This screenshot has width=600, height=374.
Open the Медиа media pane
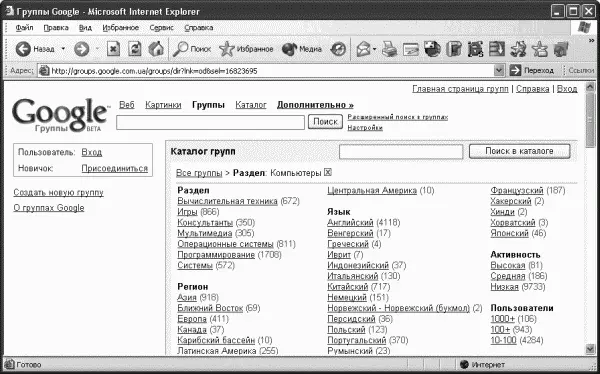(x=302, y=49)
